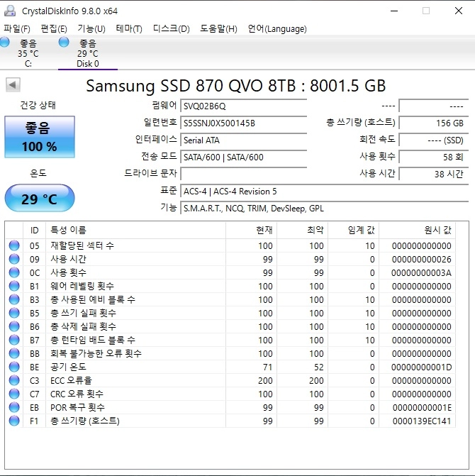Click the raw value 00000000001D

(x=422, y=367)
